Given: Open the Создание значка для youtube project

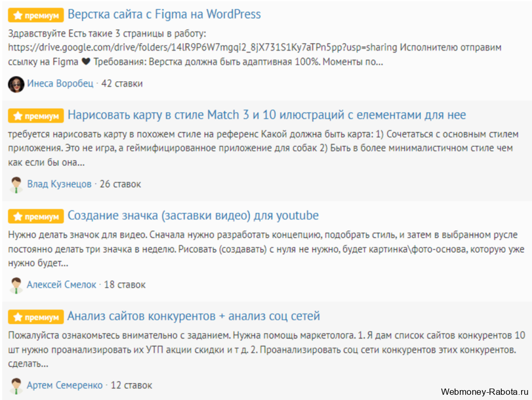Looking at the screenshot, I should point(193,215).
